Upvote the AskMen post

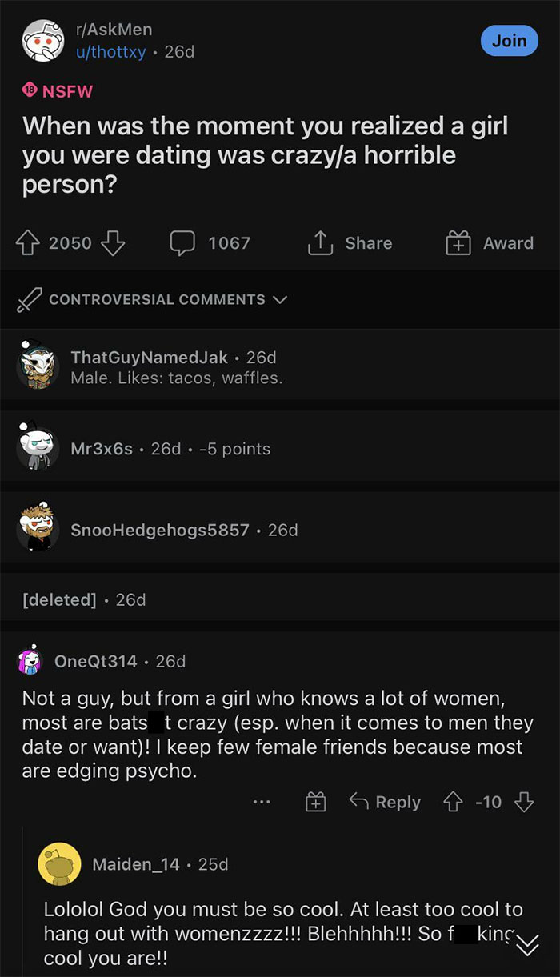(30, 243)
